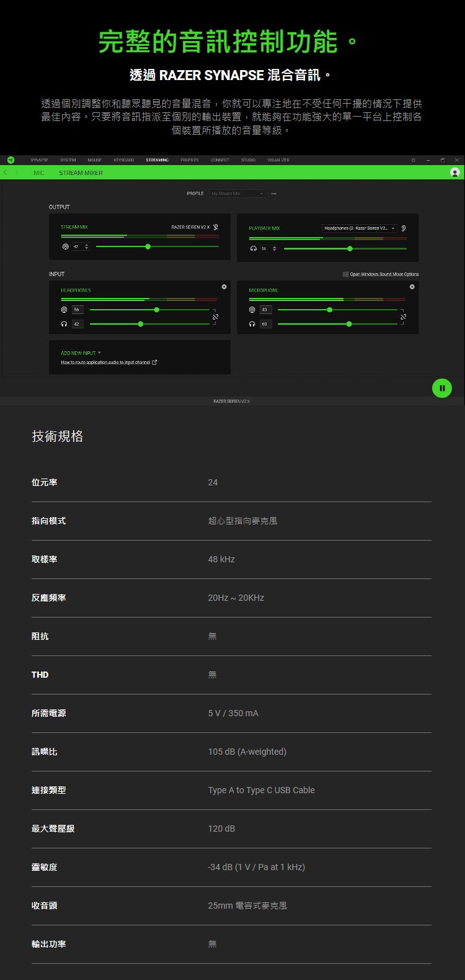Screen dimensions: 465x980
Task: Click Microphone input playback slider at 60
Action: [337, 324]
